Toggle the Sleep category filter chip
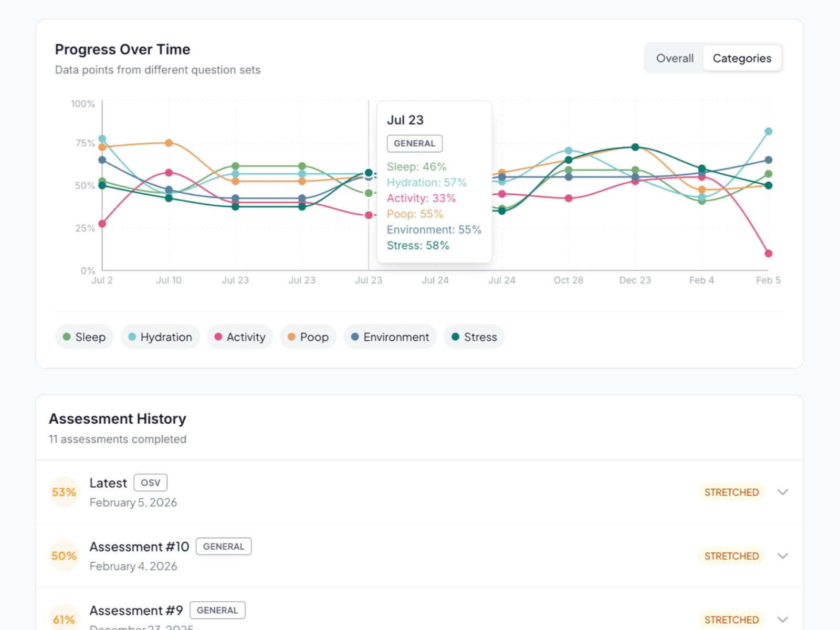Screen dimensions: 840x630 [84, 337]
